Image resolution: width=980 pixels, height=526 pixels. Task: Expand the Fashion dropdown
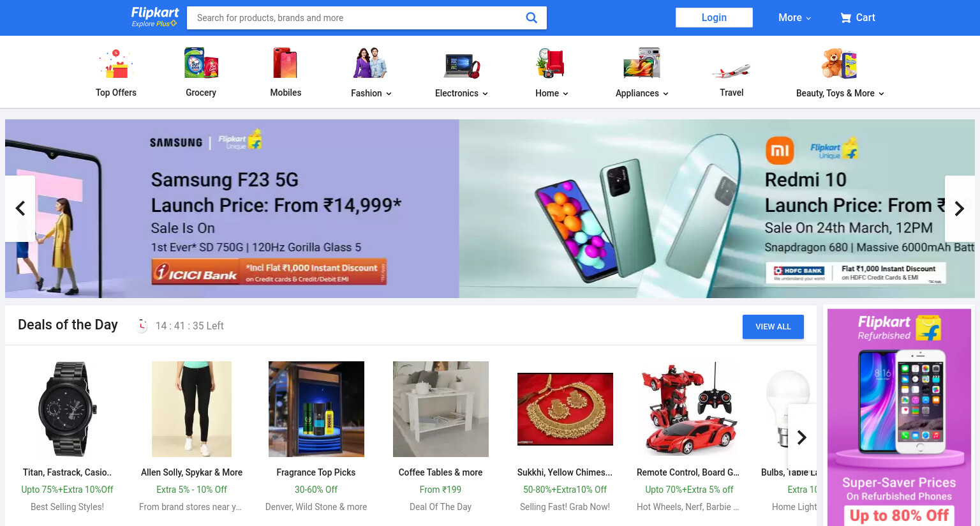(x=371, y=93)
